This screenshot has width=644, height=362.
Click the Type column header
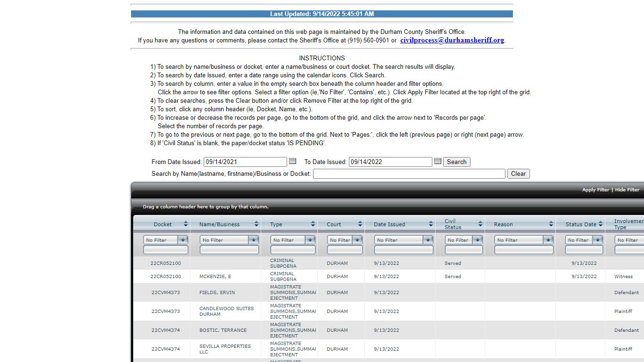(x=276, y=224)
